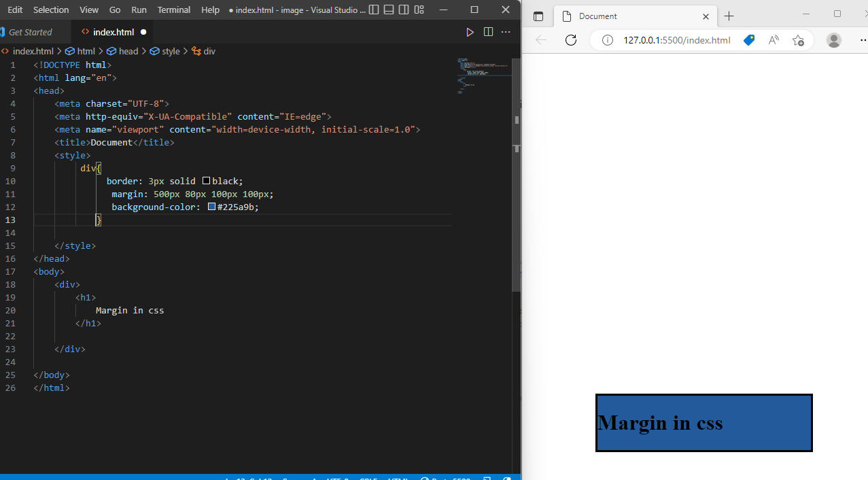868x480 pixels.
Task: Click the Read Aloud icon in Edge
Action: [774, 40]
